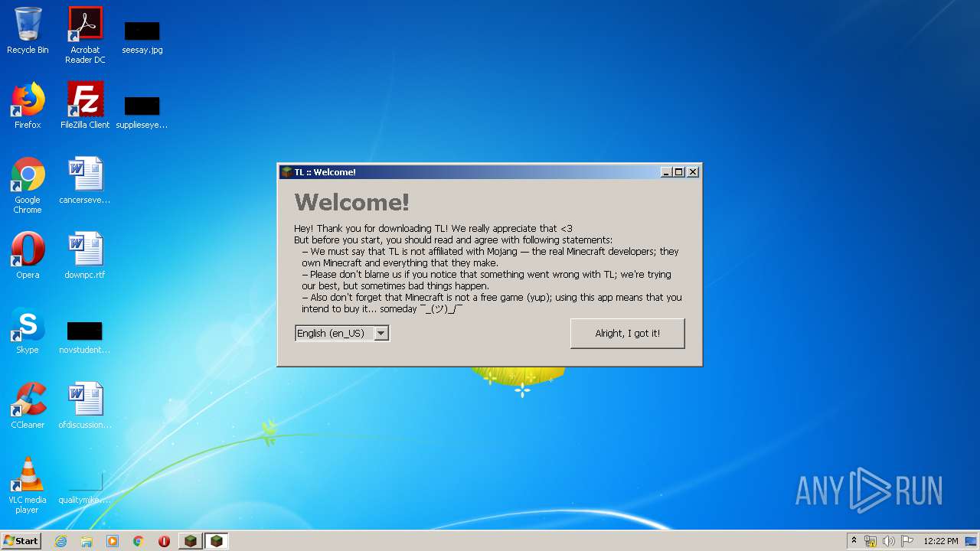Open Opera from the taskbar
This screenshot has height=551, width=980.
click(x=164, y=541)
